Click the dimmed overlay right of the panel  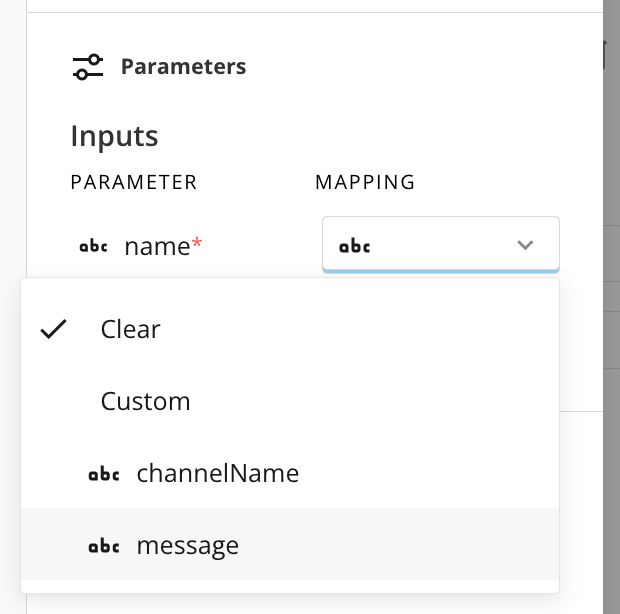click(611, 300)
